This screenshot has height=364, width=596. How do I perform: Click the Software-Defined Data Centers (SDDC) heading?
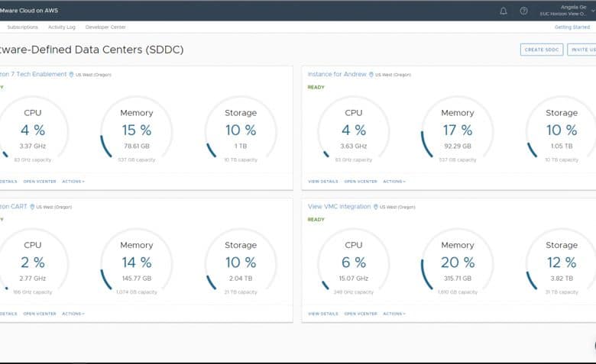tap(92, 50)
